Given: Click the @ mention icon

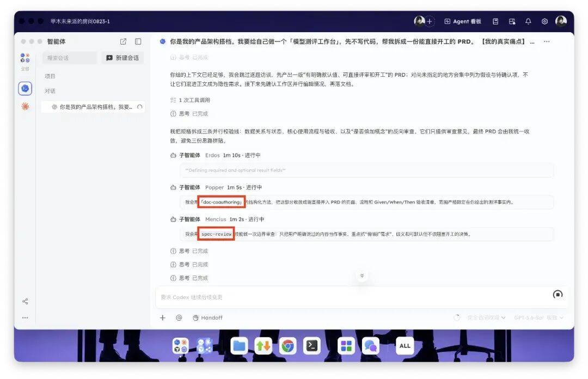Looking at the screenshot, I should pos(179,317).
